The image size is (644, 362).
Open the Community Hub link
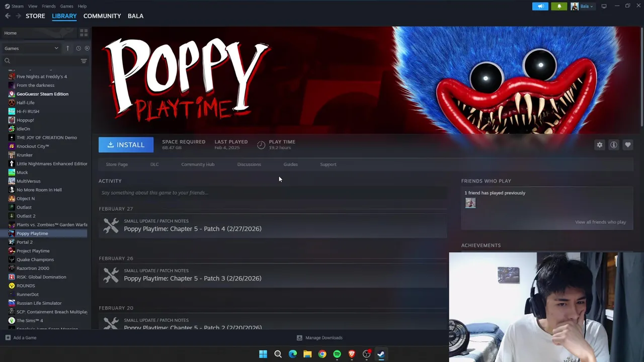[198, 164]
